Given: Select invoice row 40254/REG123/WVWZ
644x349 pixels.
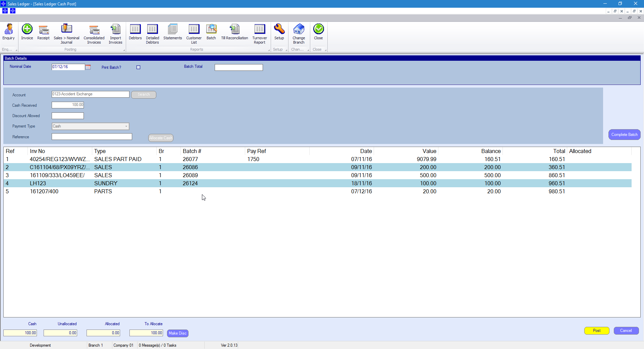Looking at the screenshot, I should (x=318, y=159).
